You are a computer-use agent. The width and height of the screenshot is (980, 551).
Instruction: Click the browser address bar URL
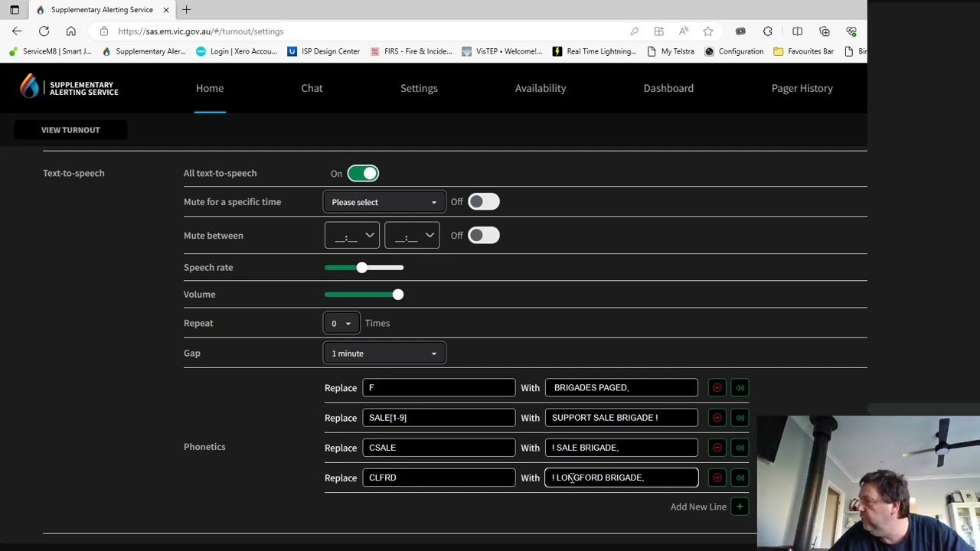pos(201,31)
